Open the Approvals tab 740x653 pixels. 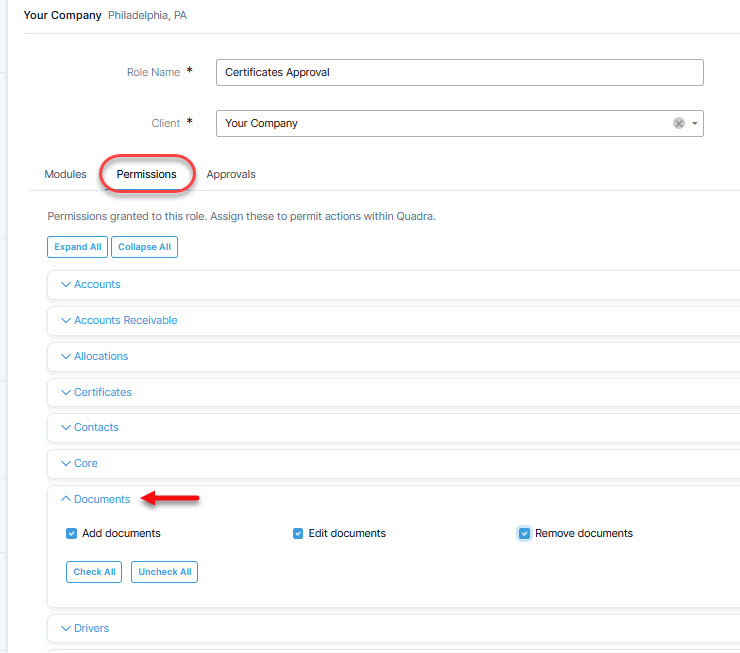point(230,174)
